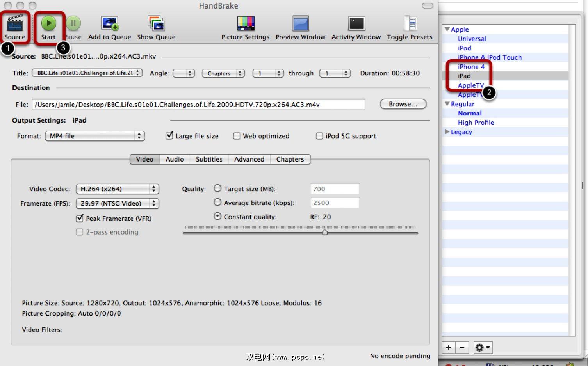Image resolution: width=588 pixels, height=366 pixels.
Task: Expand the Legacy presets group
Action: pyautogui.click(x=447, y=132)
